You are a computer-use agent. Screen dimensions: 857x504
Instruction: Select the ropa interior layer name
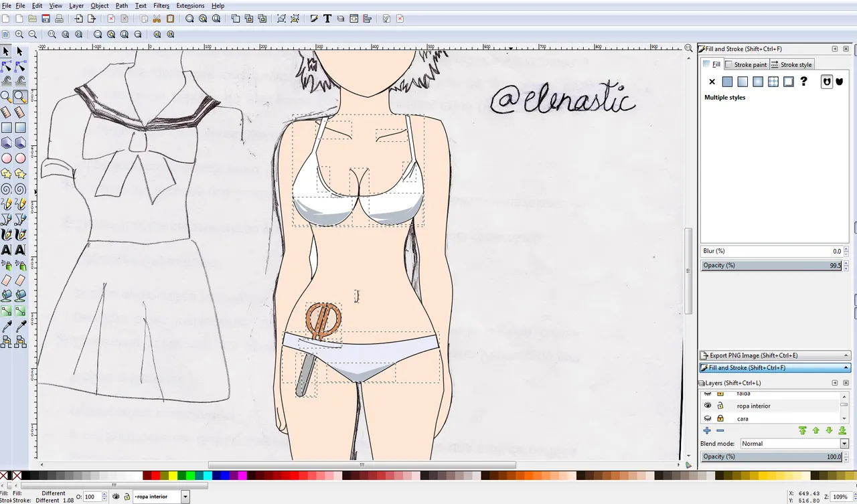(754, 406)
